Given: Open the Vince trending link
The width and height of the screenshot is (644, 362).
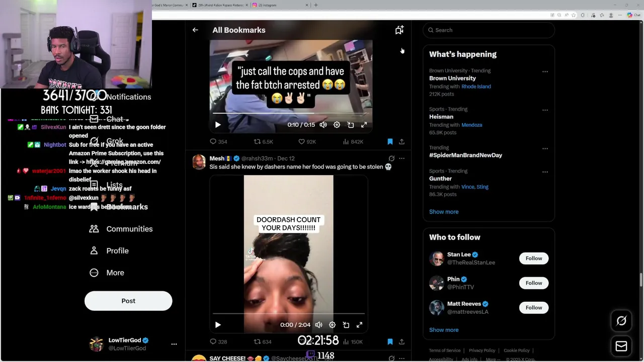Looking at the screenshot, I should point(468,187).
